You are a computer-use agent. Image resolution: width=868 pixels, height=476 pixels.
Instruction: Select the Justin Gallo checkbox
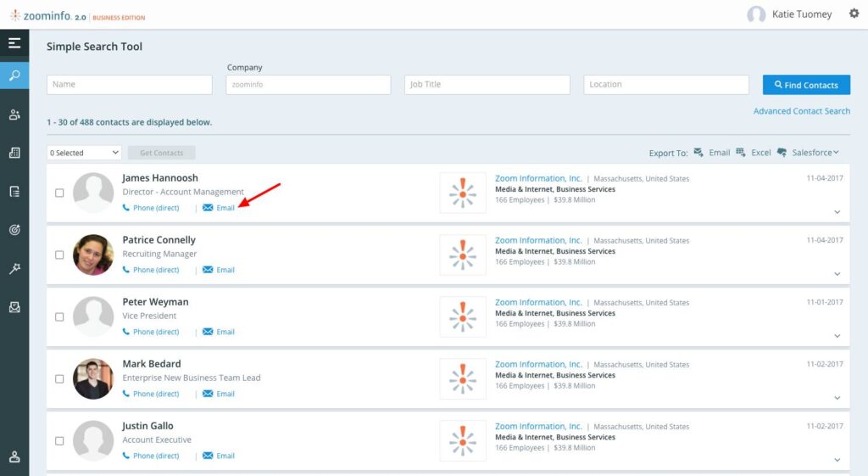59,441
